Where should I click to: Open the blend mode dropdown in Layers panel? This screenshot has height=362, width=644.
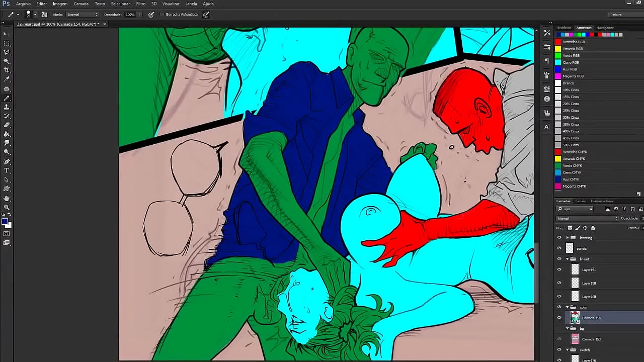[588, 218]
